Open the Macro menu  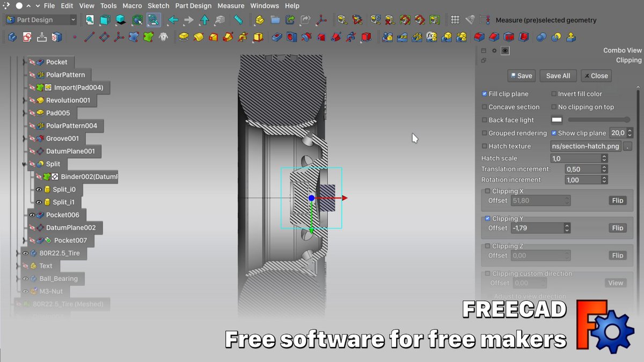coord(132,6)
